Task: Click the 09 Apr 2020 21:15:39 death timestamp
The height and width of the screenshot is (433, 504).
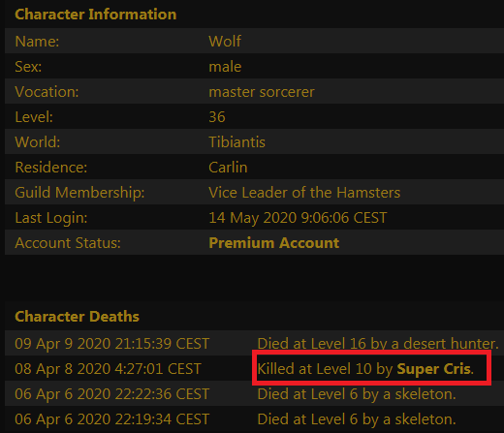Action: [x=112, y=344]
